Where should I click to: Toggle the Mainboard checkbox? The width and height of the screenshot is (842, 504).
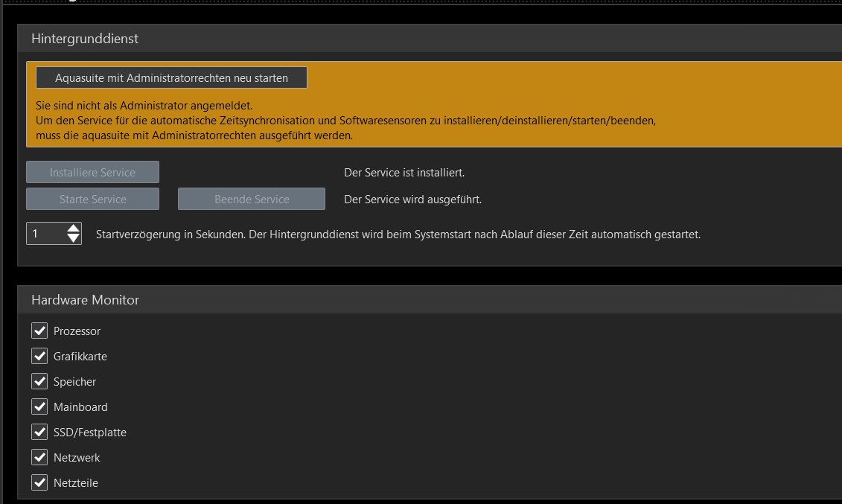coord(39,406)
